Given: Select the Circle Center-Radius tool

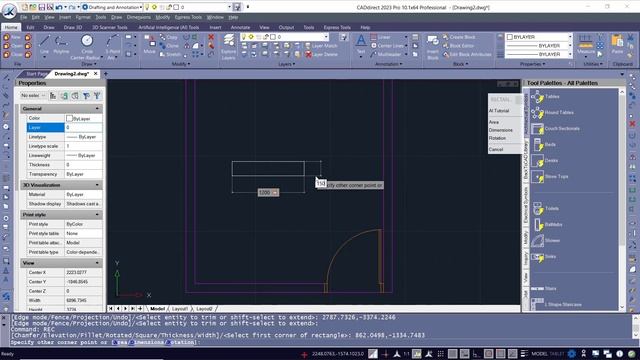Looking at the screenshot, I should click(86, 47).
